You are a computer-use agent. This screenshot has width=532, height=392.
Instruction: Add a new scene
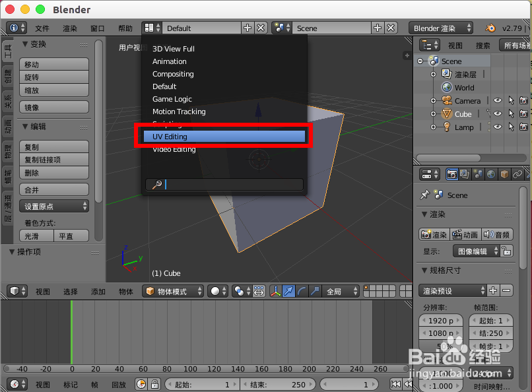(378, 28)
